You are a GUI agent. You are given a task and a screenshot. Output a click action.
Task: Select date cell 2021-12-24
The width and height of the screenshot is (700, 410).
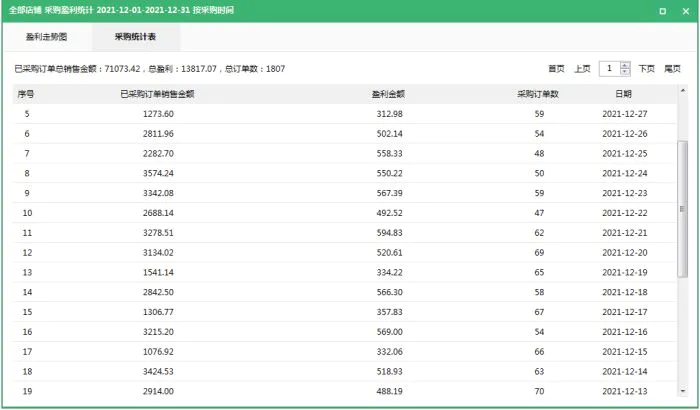pyautogui.click(x=625, y=173)
